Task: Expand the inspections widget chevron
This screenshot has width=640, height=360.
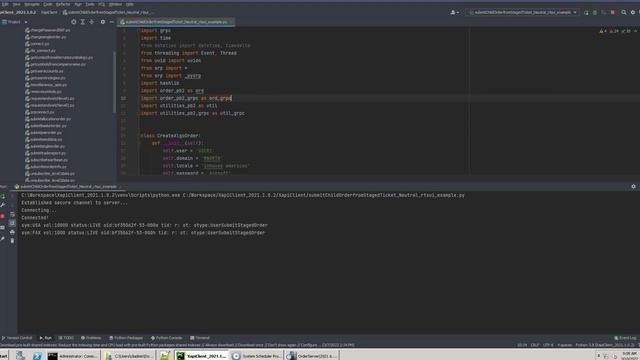Action: [x=635, y=31]
